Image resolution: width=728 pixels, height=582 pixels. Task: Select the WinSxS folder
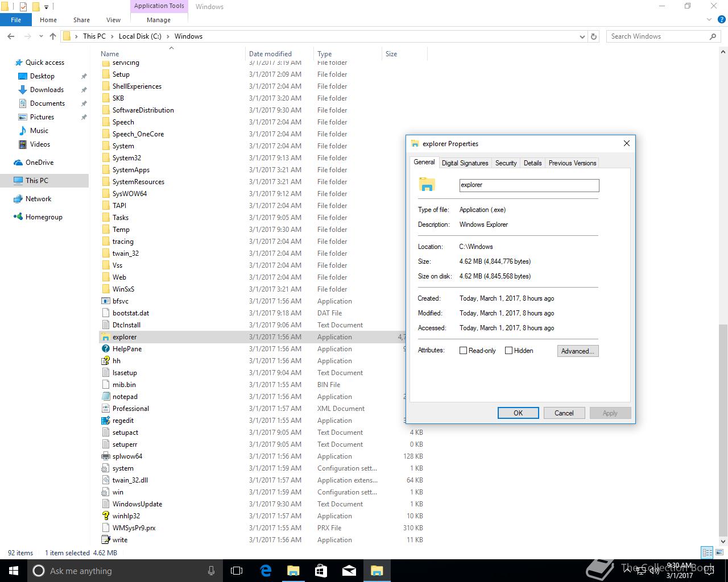coord(123,289)
